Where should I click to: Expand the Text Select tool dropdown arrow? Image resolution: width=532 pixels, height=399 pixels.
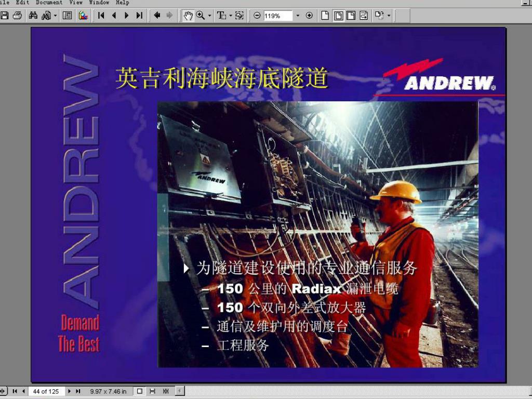(x=230, y=16)
